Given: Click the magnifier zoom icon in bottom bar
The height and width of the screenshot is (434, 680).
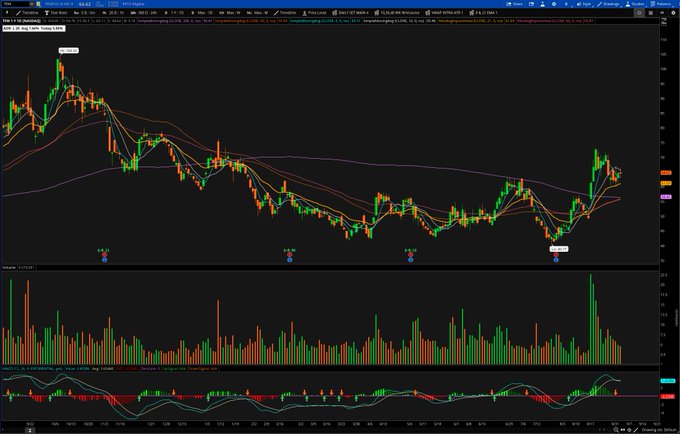Looking at the screenshot, I should pyautogui.click(x=616, y=430).
